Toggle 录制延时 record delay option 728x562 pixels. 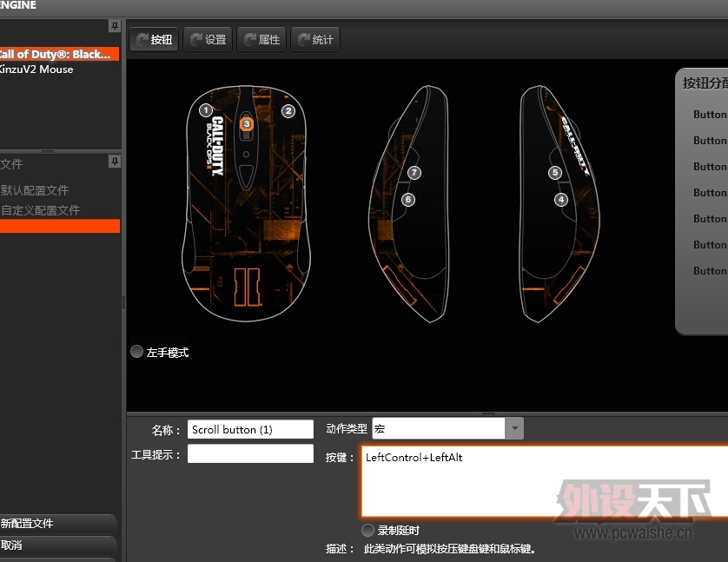367,530
